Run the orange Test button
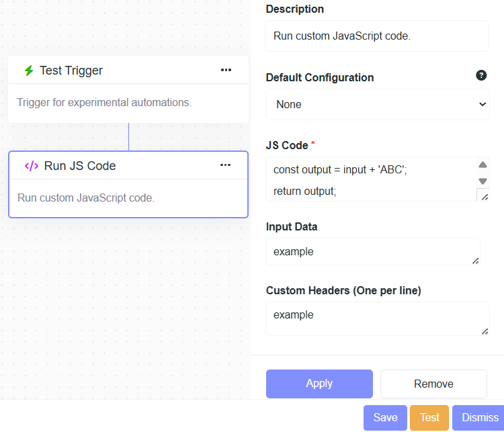This screenshot has height=432, width=504. click(x=429, y=417)
